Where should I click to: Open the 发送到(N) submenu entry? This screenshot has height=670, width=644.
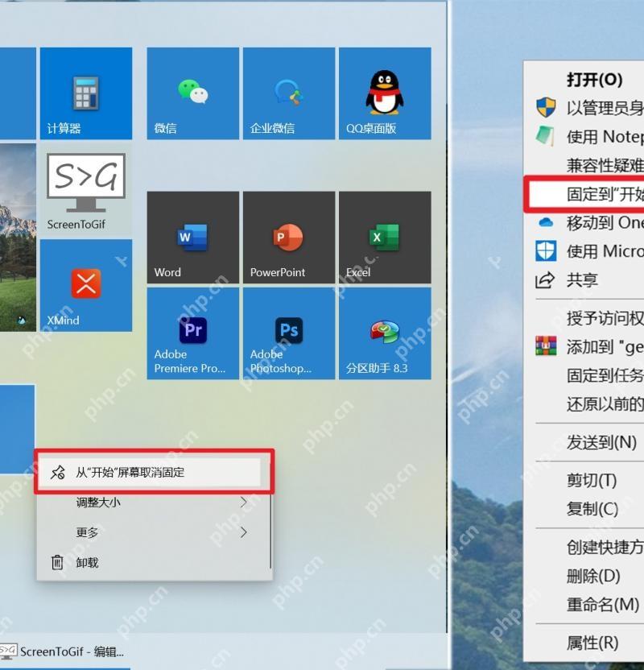click(x=584, y=442)
